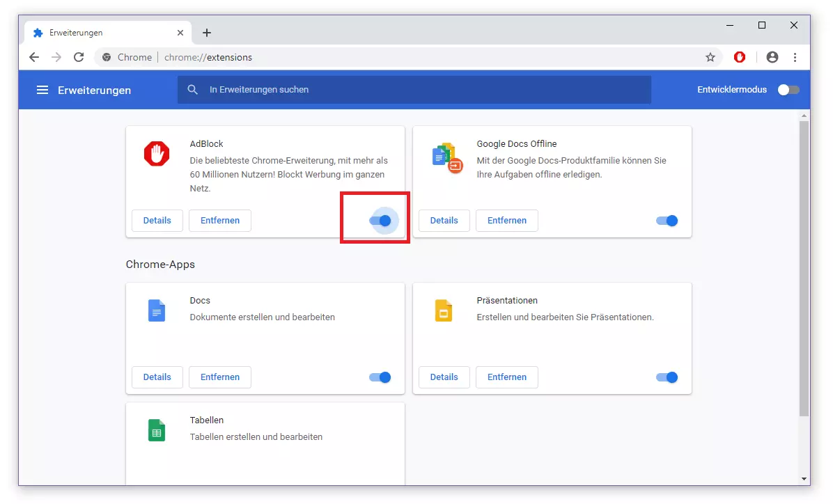Image resolution: width=833 pixels, height=504 pixels.
Task: Enable Entwicklermodus switch
Action: tap(788, 90)
